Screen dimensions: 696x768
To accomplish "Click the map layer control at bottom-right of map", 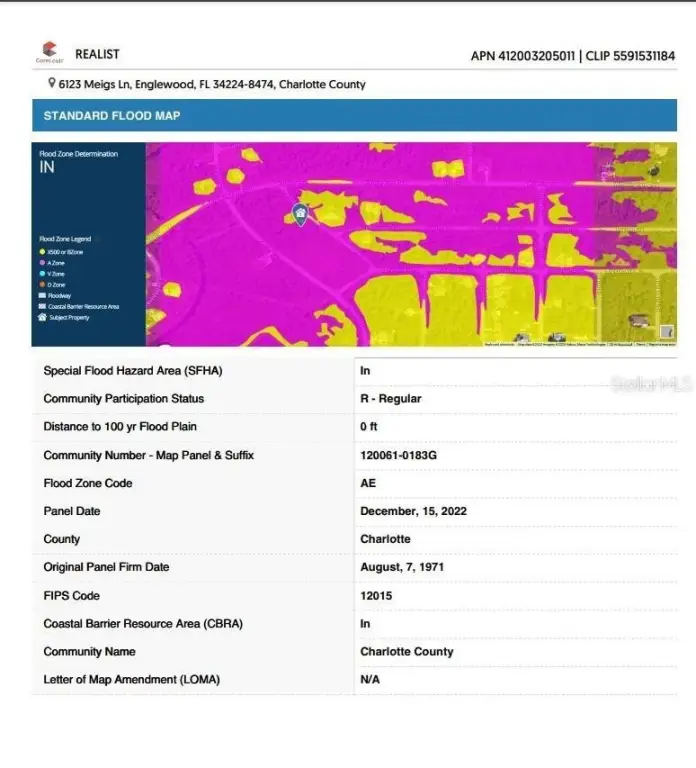I will pyautogui.click(x=667, y=333).
